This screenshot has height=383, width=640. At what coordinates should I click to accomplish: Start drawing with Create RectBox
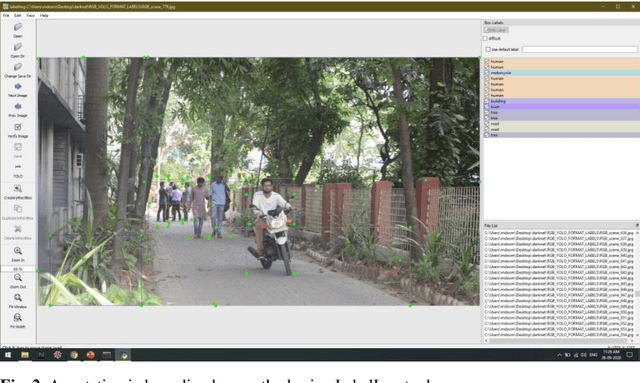pyautogui.click(x=18, y=192)
